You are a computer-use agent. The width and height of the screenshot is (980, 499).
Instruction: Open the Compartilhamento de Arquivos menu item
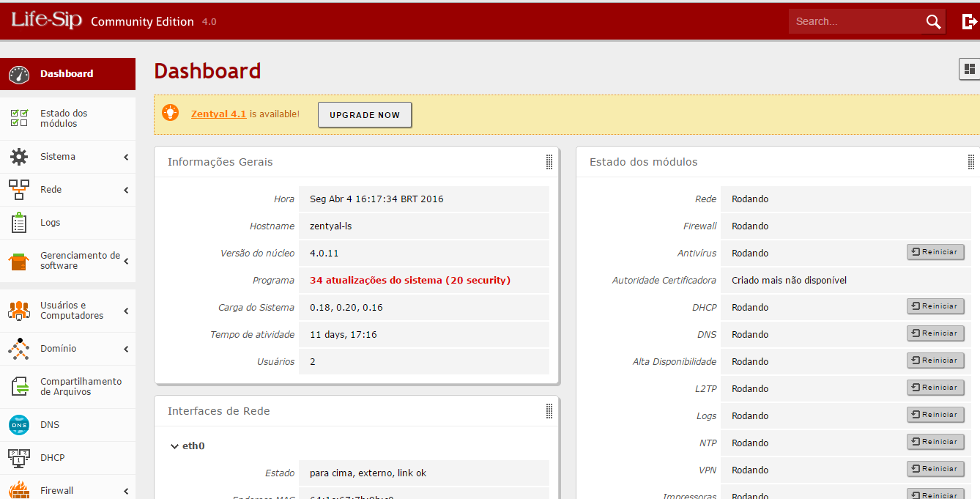pos(81,387)
